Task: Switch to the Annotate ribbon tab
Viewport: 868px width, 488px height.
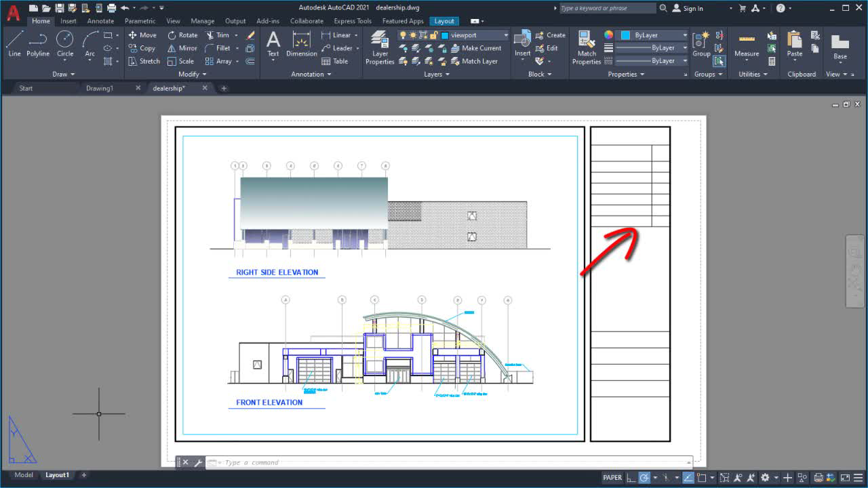Action: pos(100,21)
